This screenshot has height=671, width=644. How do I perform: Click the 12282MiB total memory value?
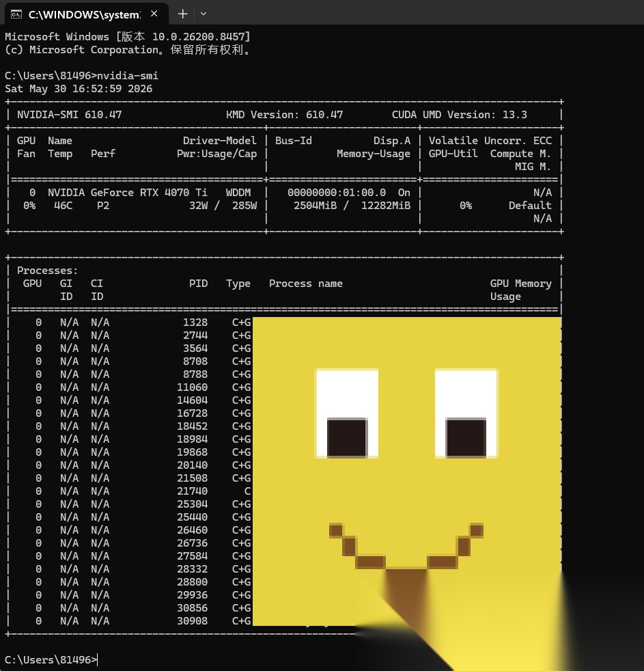(x=386, y=206)
